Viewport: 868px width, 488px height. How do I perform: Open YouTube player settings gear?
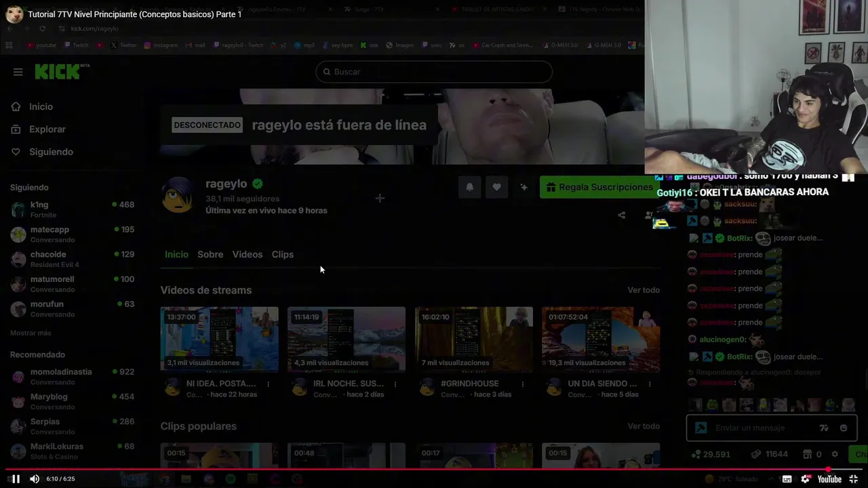click(805, 479)
